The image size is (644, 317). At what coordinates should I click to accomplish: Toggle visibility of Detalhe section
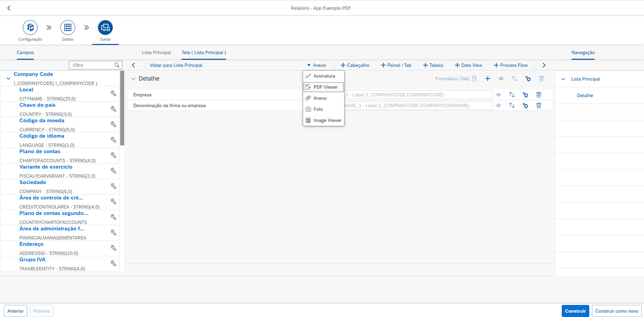(x=501, y=79)
